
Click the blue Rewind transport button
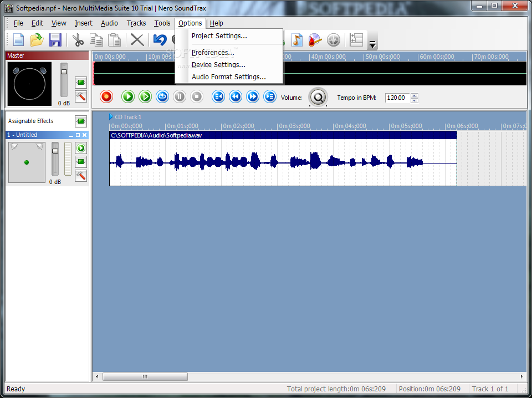[x=236, y=96]
